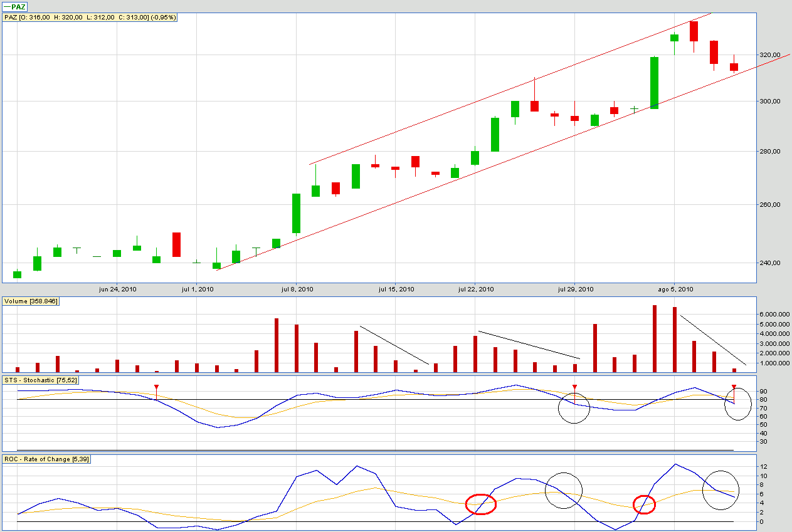792x532 pixels.
Task: Click the green PAZ legend tag
Action: 15,6
